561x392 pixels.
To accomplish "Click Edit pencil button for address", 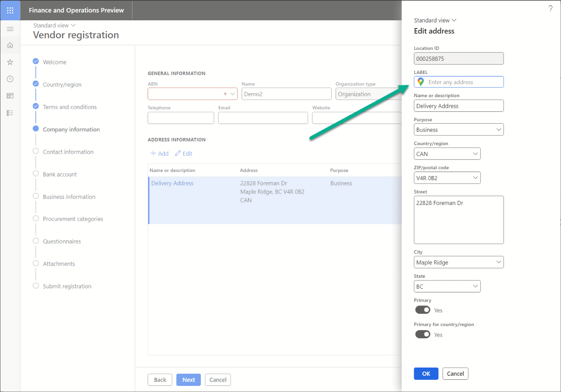I will coord(183,153).
